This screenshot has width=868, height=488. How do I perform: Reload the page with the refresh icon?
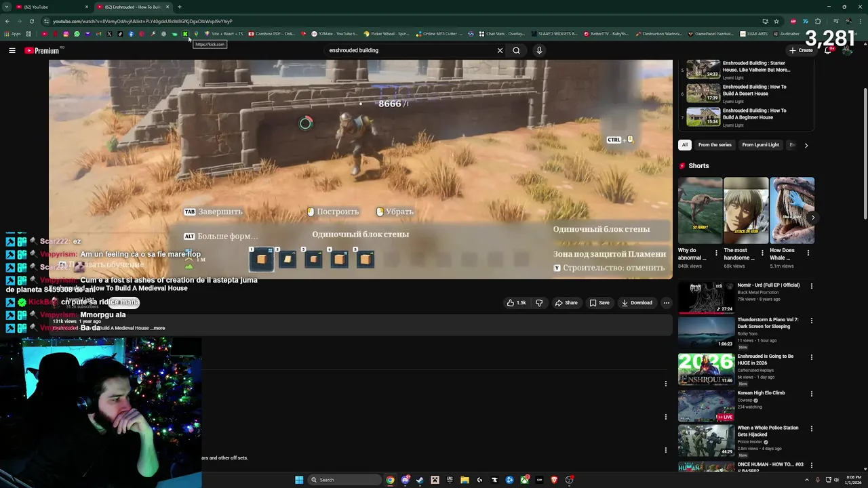[31, 21]
